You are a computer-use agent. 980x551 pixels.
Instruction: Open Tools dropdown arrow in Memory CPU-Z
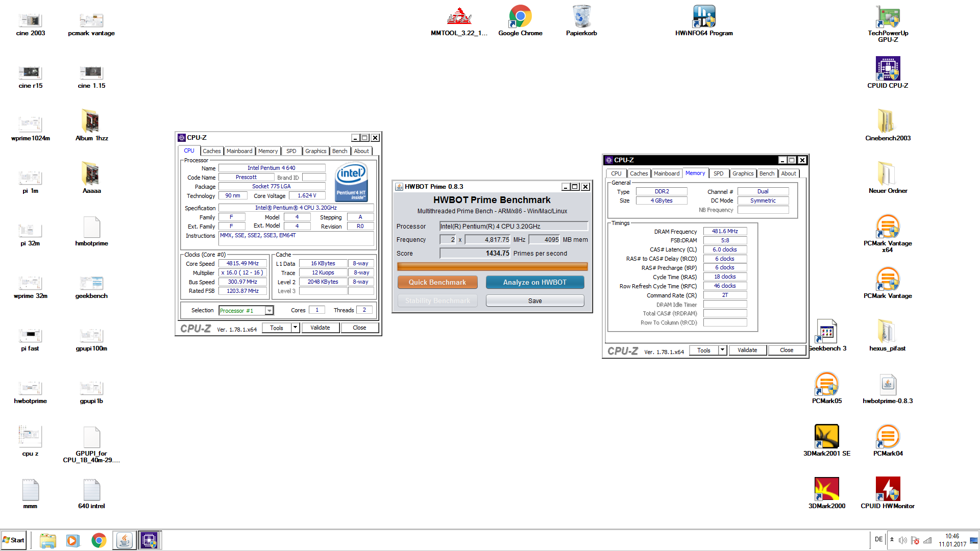722,350
